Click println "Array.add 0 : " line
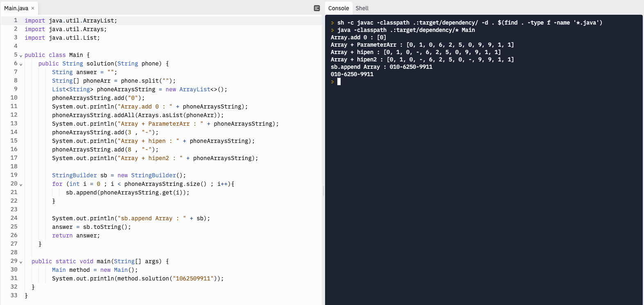Image resolution: width=644 pixels, height=305 pixels. click(150, 106)
